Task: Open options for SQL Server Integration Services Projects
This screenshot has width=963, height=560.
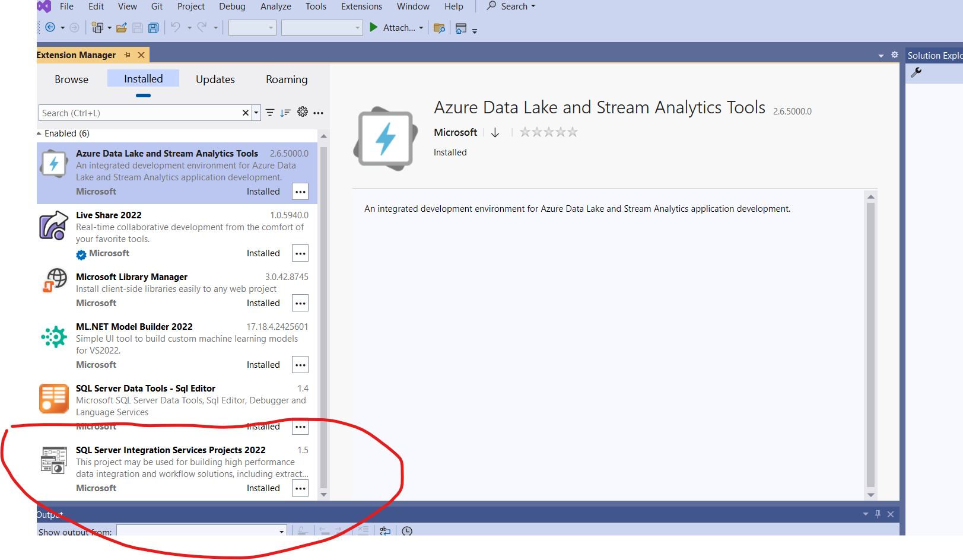Action: click(300, 488)
